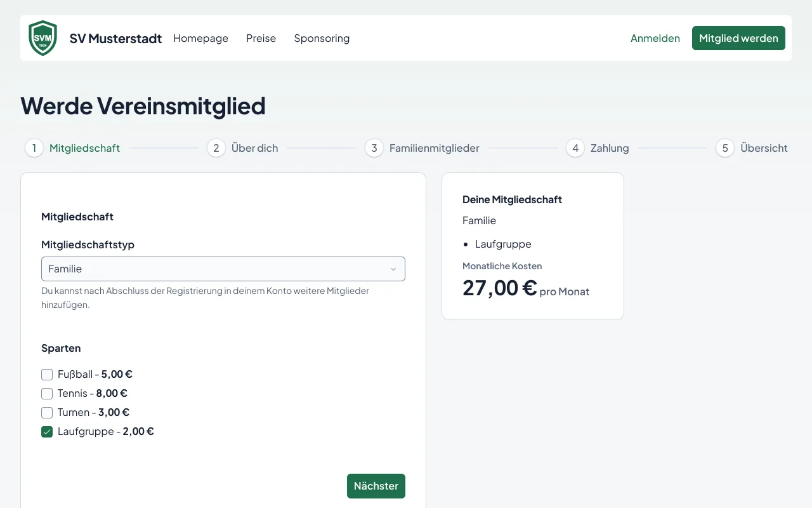Click the Monatliche Kosten label

tap(502, 266)
